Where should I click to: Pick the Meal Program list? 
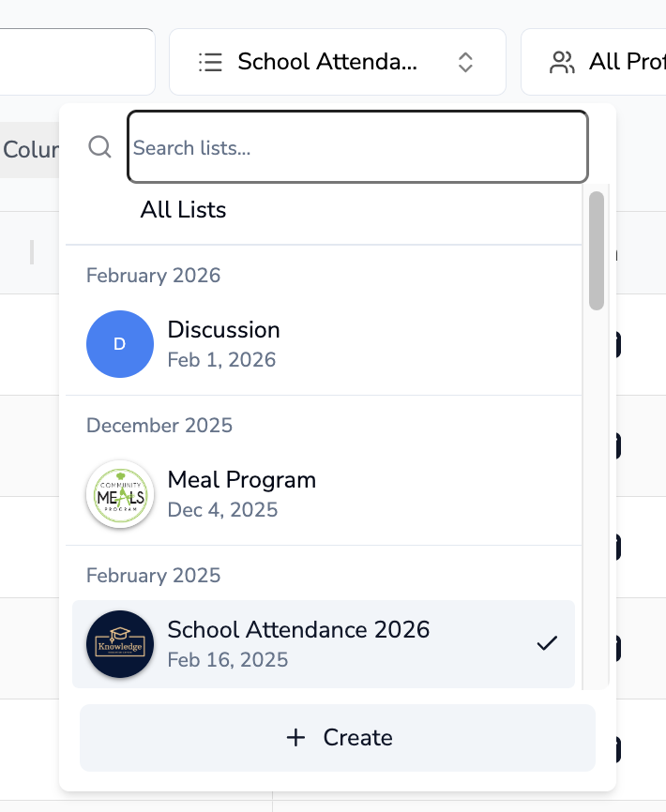tap(242, 480)
